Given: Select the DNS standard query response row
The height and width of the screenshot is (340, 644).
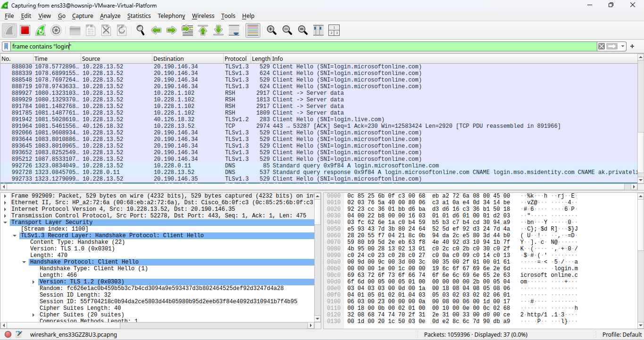Looking at the screenshot, I should tap(318, 172).
